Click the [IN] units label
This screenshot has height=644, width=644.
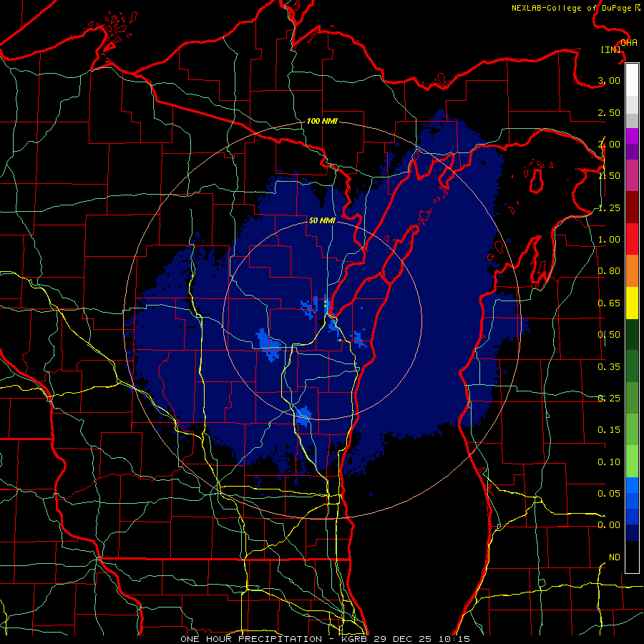[x=611, y=49]
